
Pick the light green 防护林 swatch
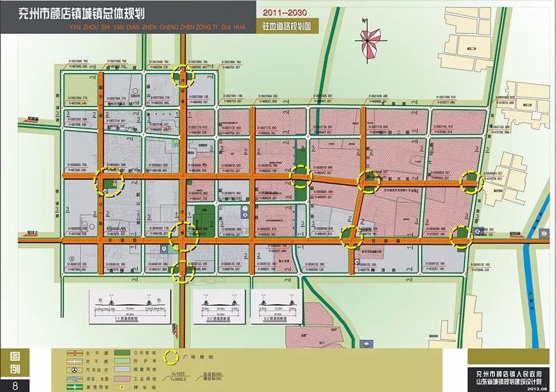pos(122,361)
